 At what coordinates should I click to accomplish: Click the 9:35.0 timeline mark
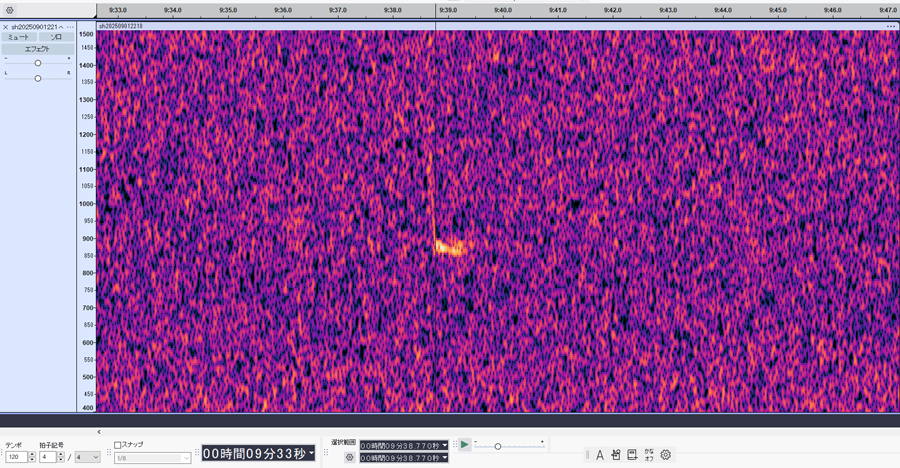tap(228, 10)
